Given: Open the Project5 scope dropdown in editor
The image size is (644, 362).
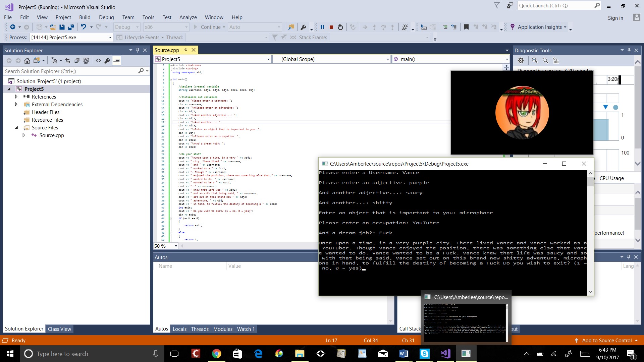Looking at the screenshot, I should pos(212,59).
